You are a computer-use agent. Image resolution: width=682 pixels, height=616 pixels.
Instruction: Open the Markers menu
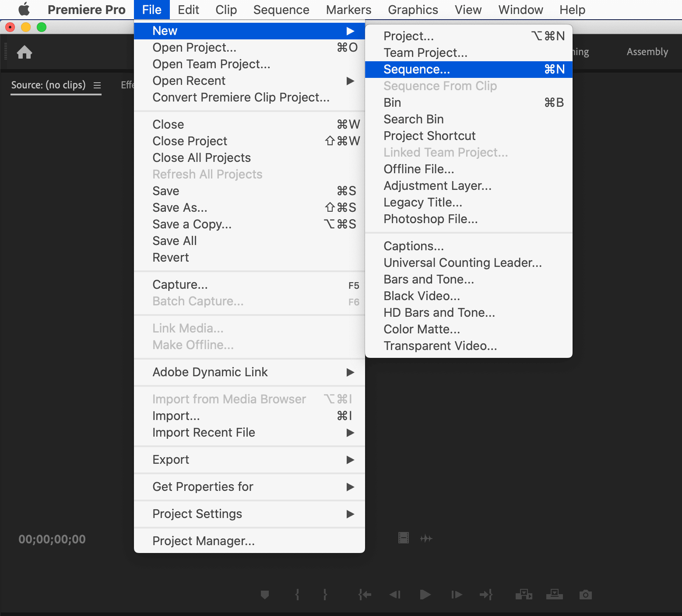tap(349, 10)
